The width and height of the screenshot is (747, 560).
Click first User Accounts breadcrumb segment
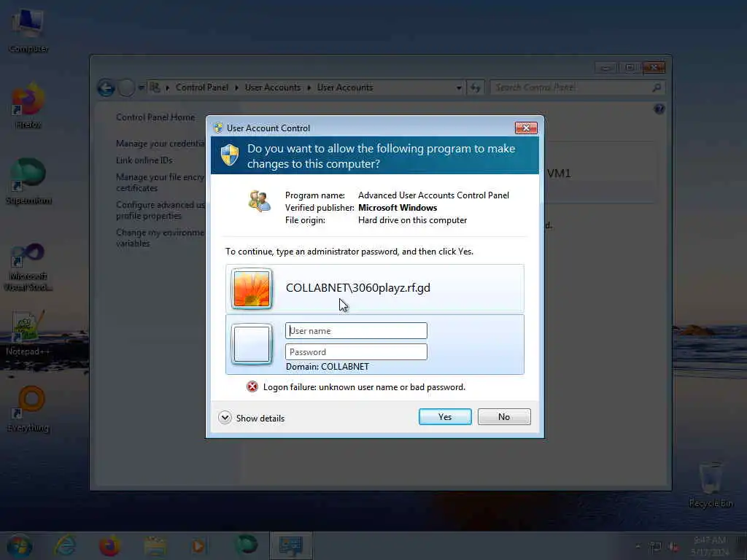(273, 87)
